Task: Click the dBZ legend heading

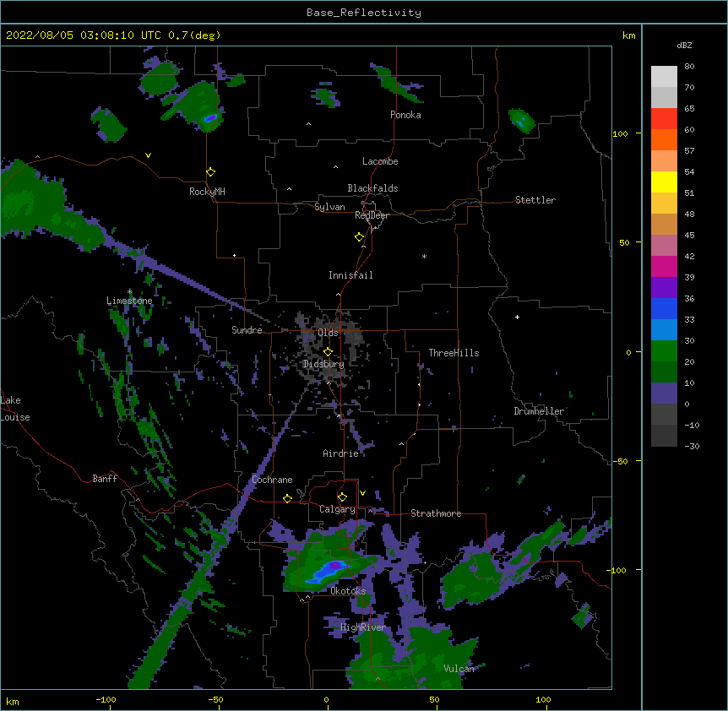Action: (x=684, y=45)
